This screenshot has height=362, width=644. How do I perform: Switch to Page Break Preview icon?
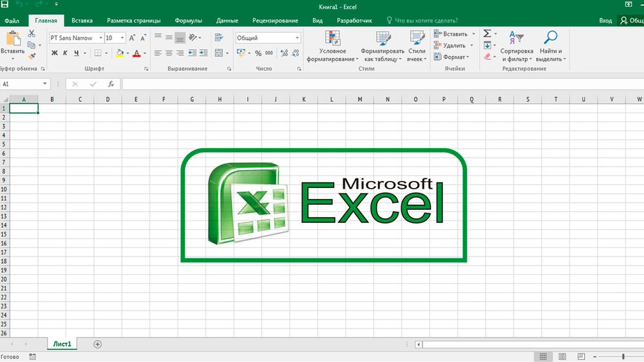click(581, 356)
